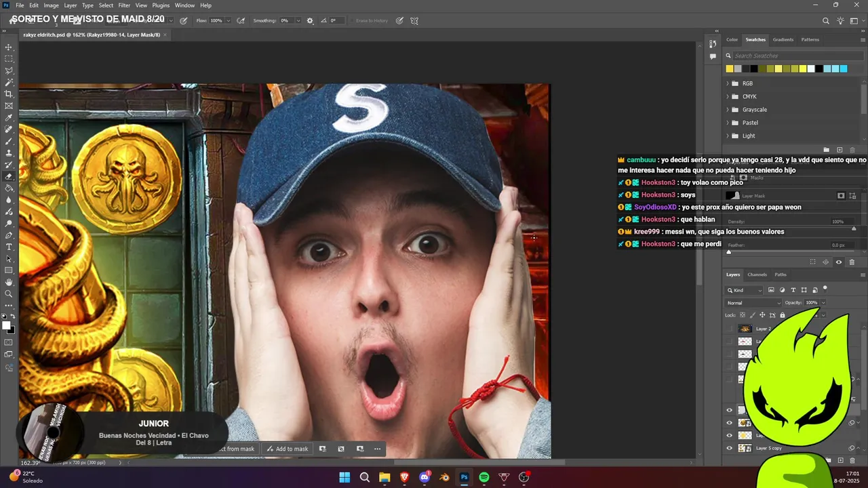Select the Clone Stamp tool
The height and width of the screenshot is (488, 868).
click(x=9, y=153)
